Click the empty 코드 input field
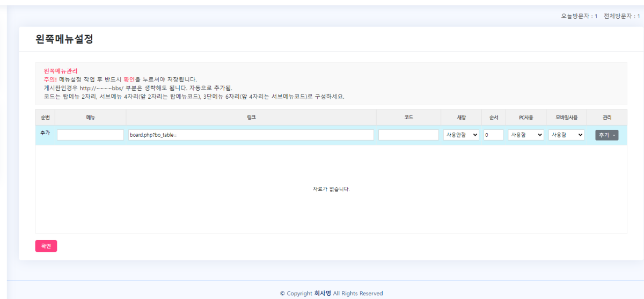The image size is (644, 299). point(408,135)
